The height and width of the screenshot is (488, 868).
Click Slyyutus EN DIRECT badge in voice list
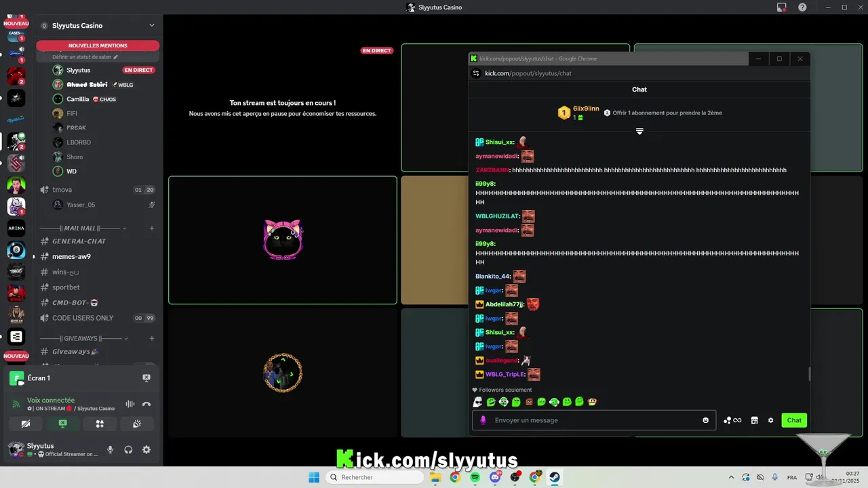[x=138, y=70]
